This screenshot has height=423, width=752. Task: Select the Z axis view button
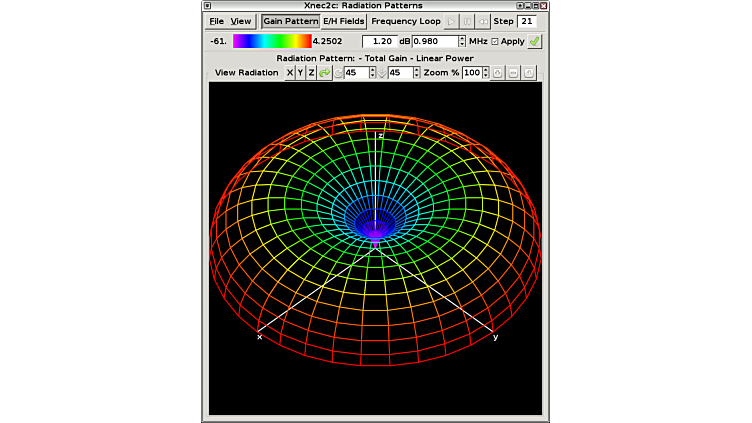[311, 73]
